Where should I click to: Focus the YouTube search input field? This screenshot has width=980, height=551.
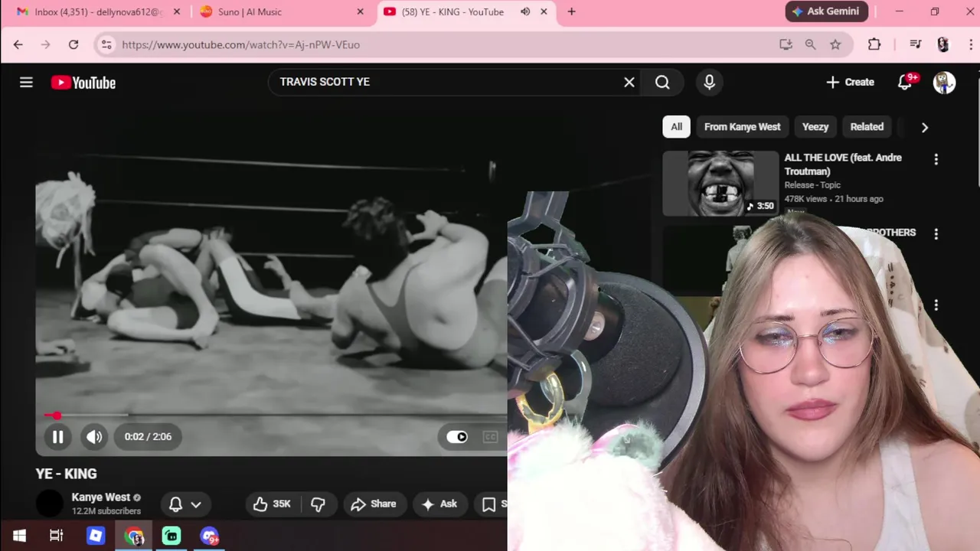[x=448, y=82]
